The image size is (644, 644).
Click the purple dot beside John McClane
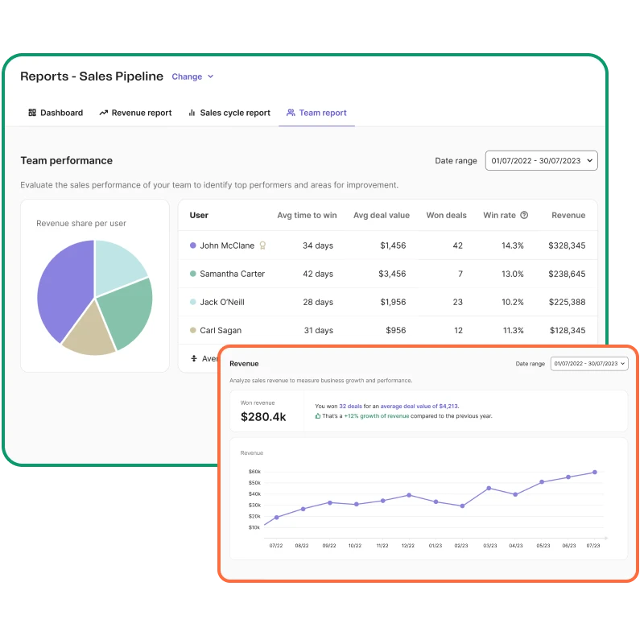[193, 246]
